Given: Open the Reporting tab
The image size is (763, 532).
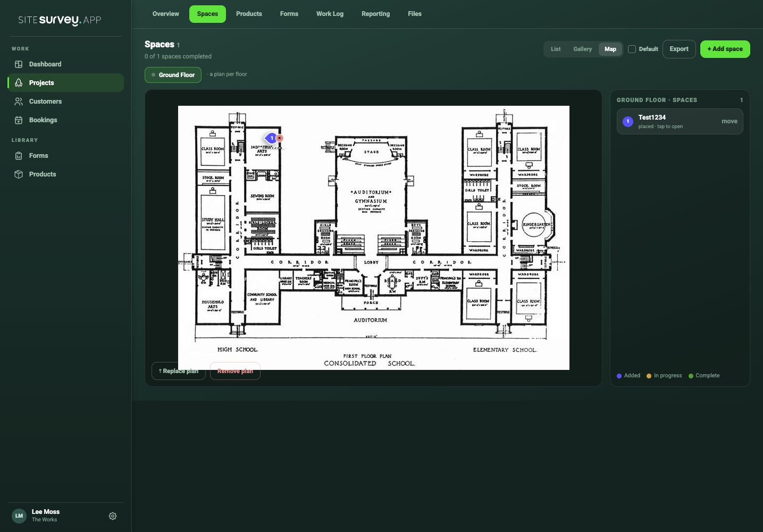Looking at the screenshot, I should point(375,14).
